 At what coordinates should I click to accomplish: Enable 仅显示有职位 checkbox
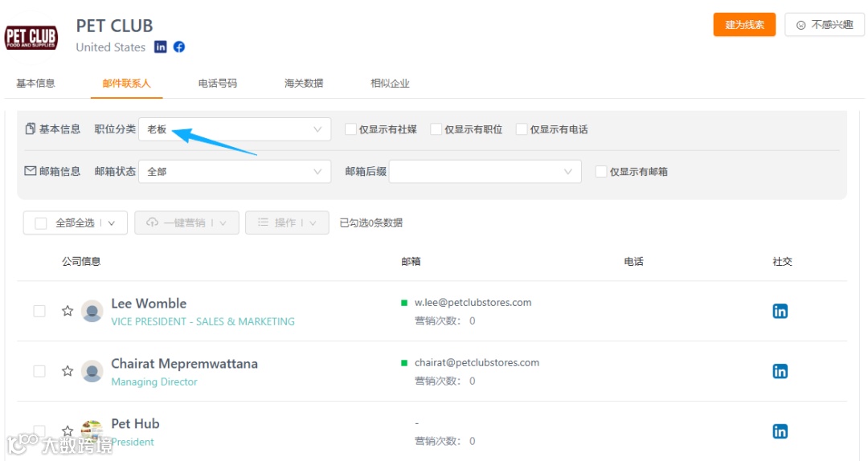tap(436, 129)
